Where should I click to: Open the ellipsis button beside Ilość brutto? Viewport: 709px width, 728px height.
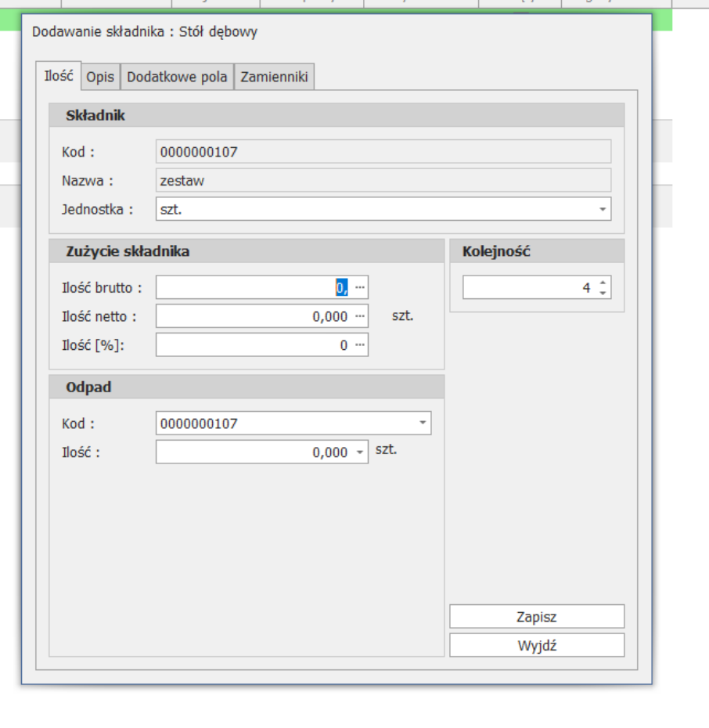click(x=359, y=287)
